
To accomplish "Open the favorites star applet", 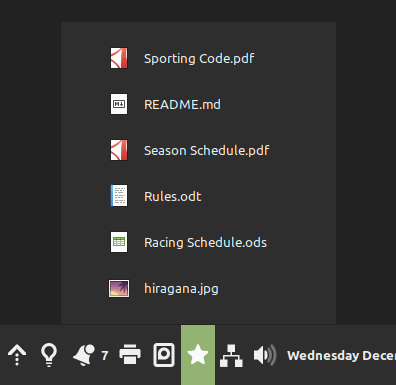I will point(198,355).
